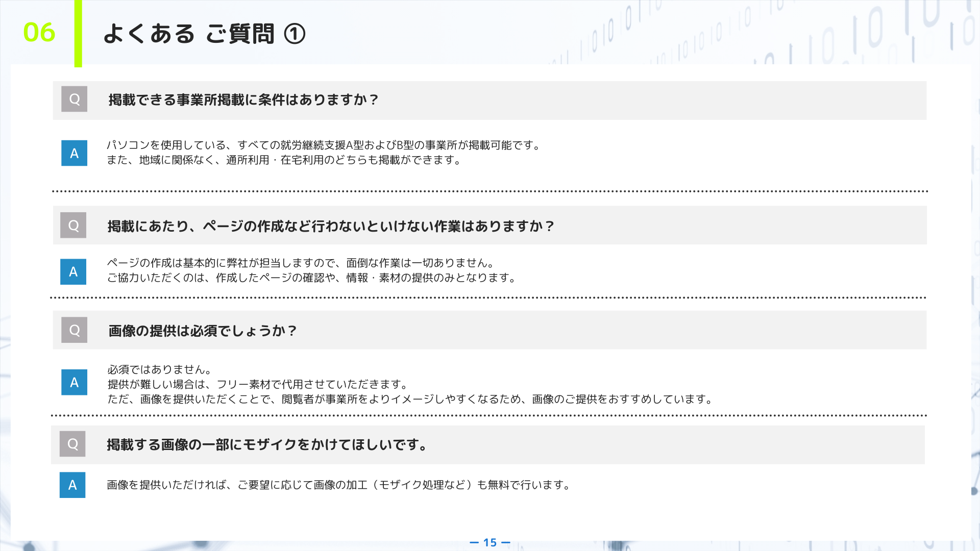980x551 pixels.
Task: Click the よくあるご質問① heading
Action: pos(204,34)
